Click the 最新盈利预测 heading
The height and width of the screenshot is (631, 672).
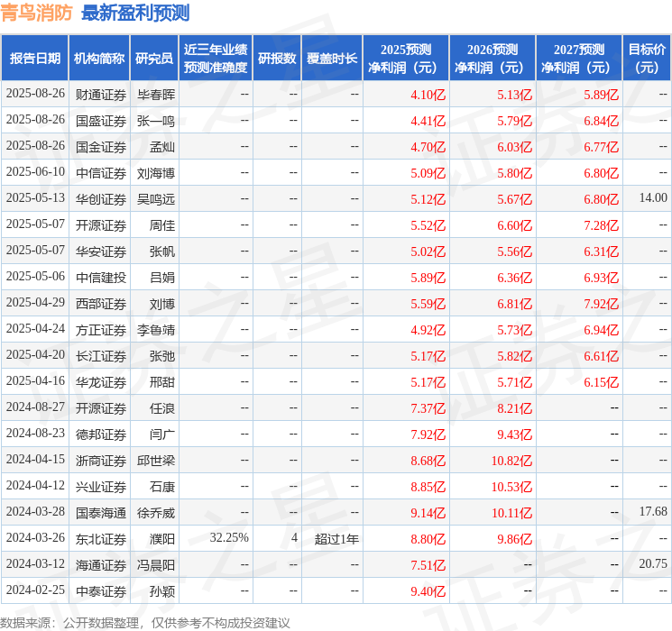tap(135, 13)
